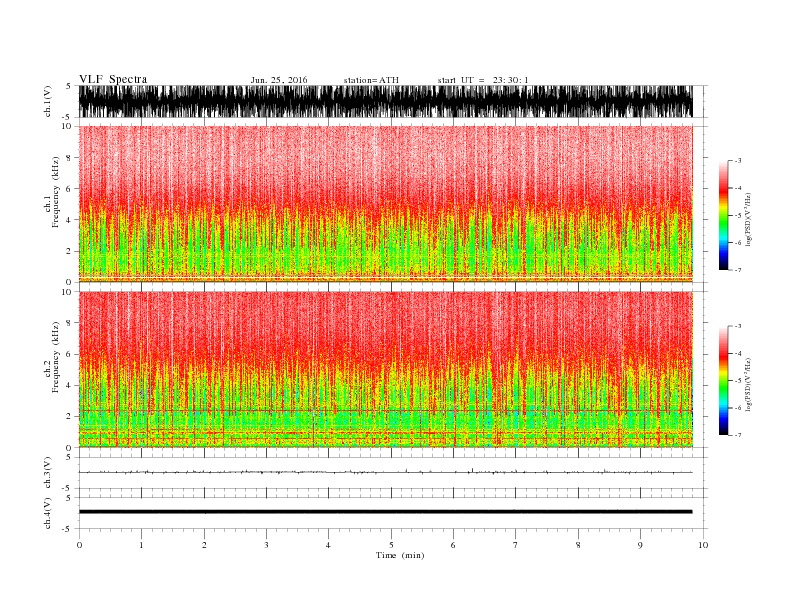Click the time axis tick labeled 7
The image size is (792, 612).
(x=516, y=545)
